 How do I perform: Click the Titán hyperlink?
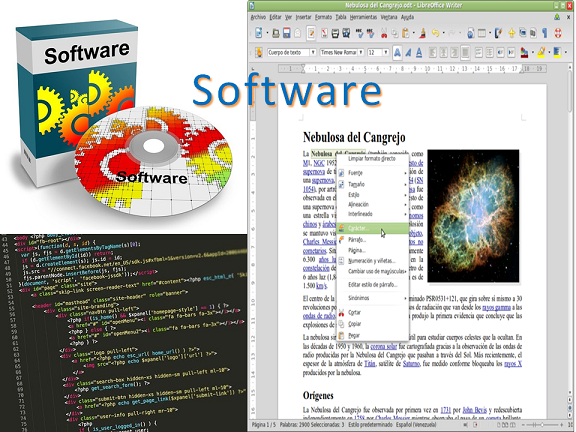click(370, 364)
